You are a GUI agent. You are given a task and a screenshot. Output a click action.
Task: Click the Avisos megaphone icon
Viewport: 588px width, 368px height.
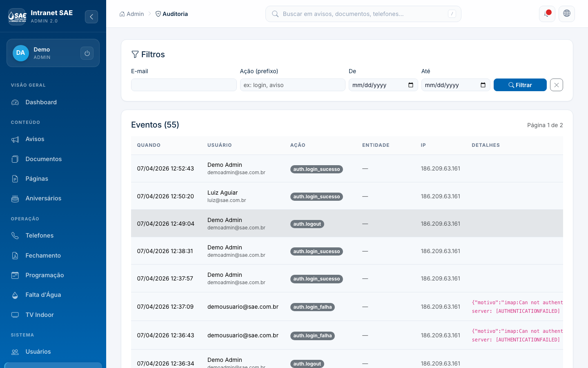coord(15,139)
